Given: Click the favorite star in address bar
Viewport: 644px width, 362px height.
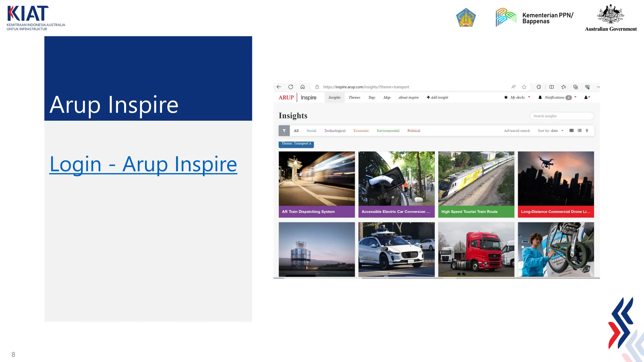Looking at the screenshot, I should coord(524,87).
